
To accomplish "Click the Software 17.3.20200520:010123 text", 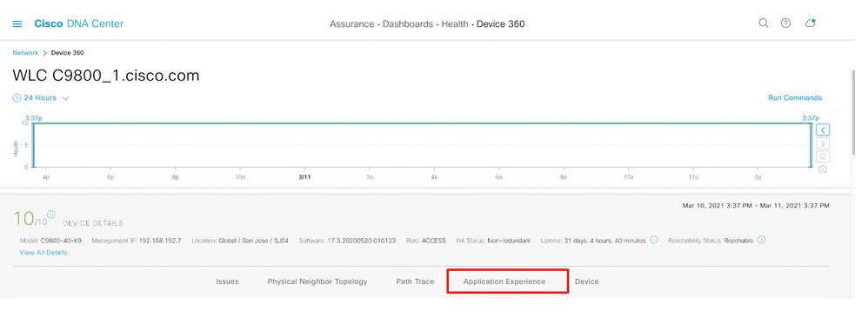I will click(347, 241).
